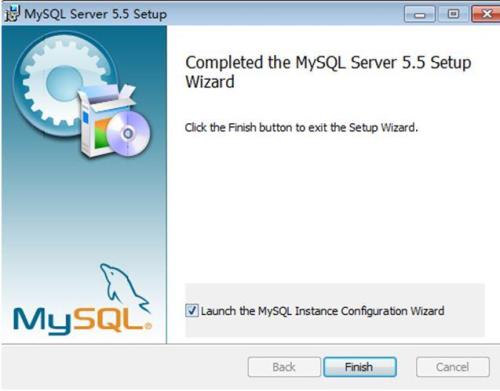Click the "Launch the MySQL Instance Configuration Wizard" label
Image resolution: width=500 pixels, height=391 pixels.
(322, 311)
